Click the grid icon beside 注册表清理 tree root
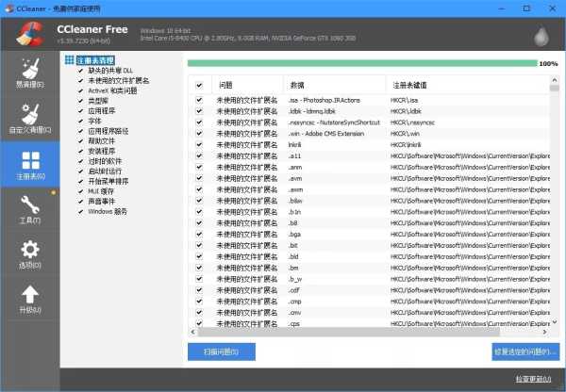This screenshot has width=566, height=392. (x=69, y=60)
